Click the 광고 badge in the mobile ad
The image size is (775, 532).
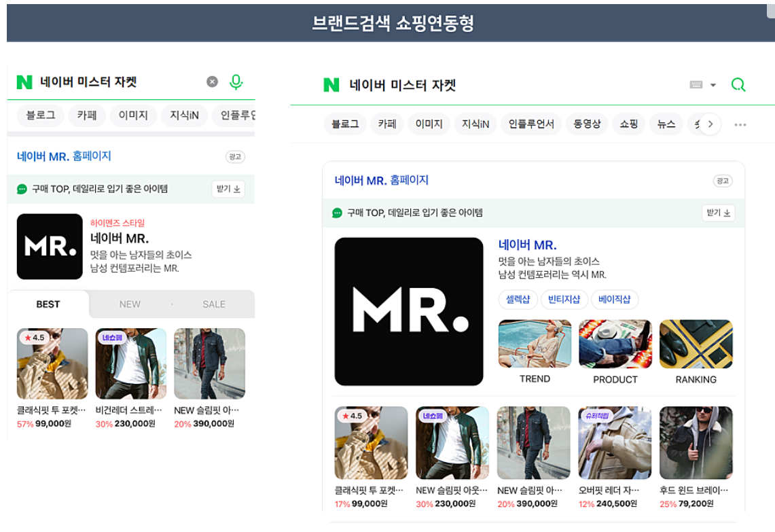pos(235,157)
